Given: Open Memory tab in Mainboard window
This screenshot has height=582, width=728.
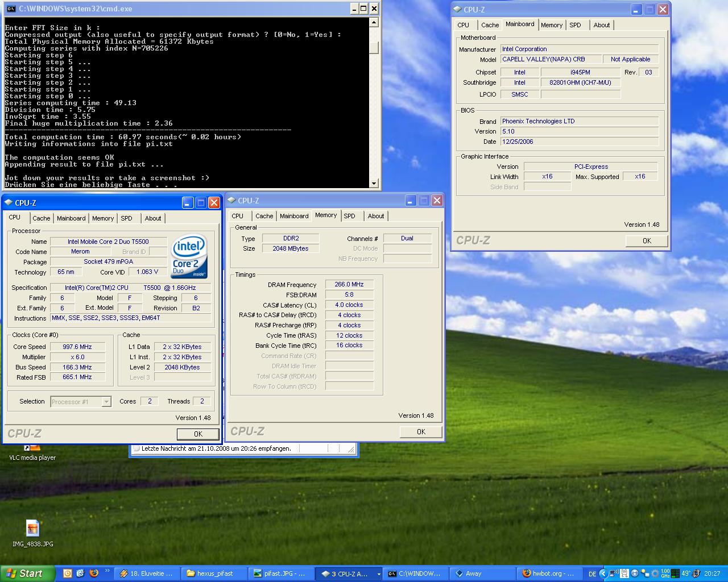Looking at the screenshot, I should click(x=552, y=25).
